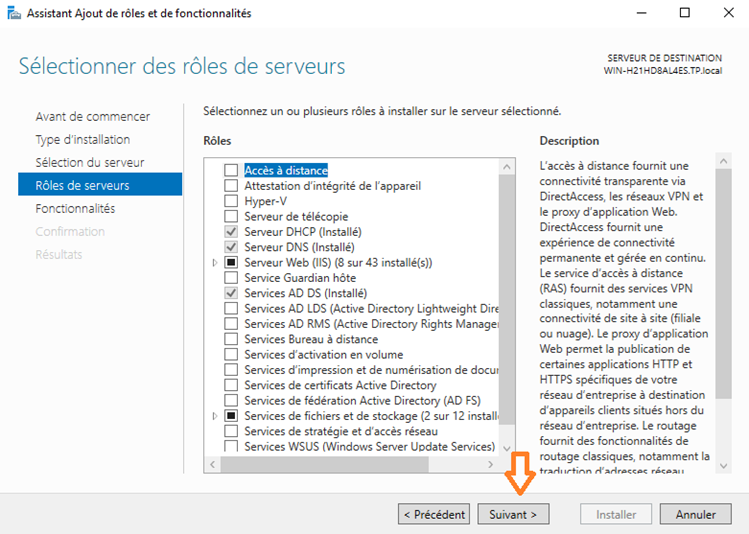Go to the Type d'installation step
This screenshot has width=749, height=534.
(x=83, y=139)
